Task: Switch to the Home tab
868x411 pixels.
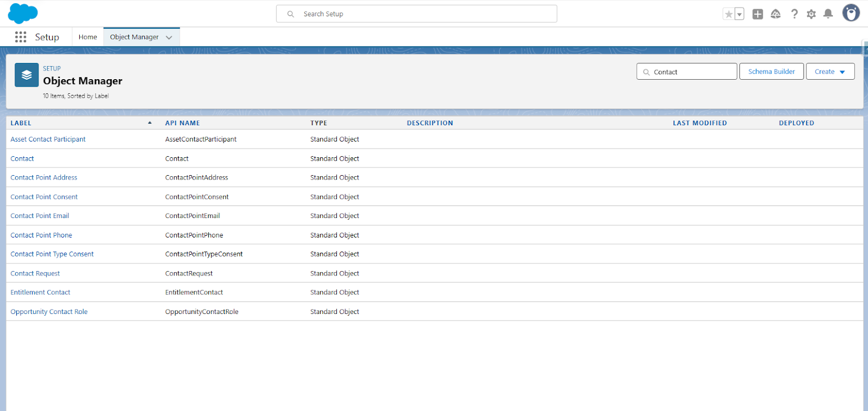Action: [x=87, y=37]
